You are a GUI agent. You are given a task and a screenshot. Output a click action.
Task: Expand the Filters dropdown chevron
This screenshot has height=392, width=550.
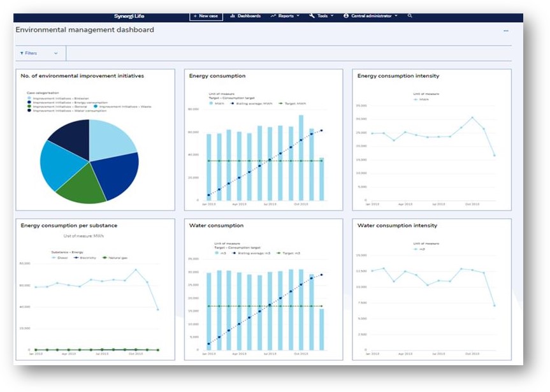click(56, 54)
